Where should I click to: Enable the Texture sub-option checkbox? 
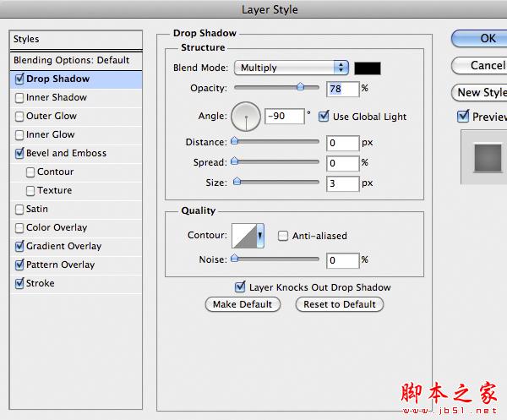[30, 191]
